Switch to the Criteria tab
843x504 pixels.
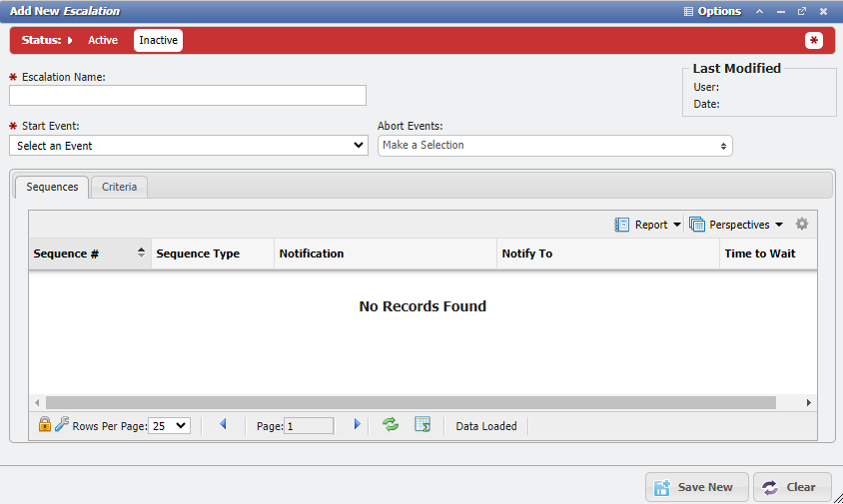point(119,187)
